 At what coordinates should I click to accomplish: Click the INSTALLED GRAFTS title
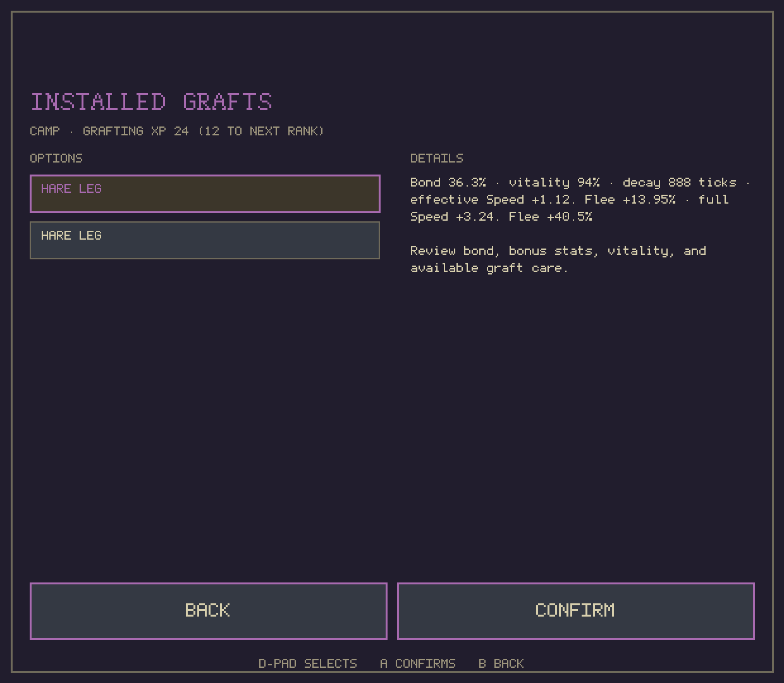pyautogui.click(x=152, y=102)
